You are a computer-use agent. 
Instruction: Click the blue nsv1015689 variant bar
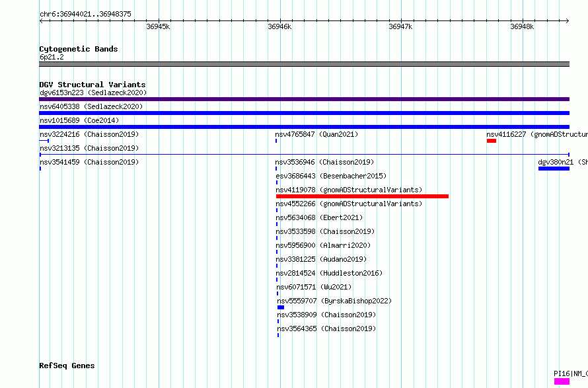[304, 127]
